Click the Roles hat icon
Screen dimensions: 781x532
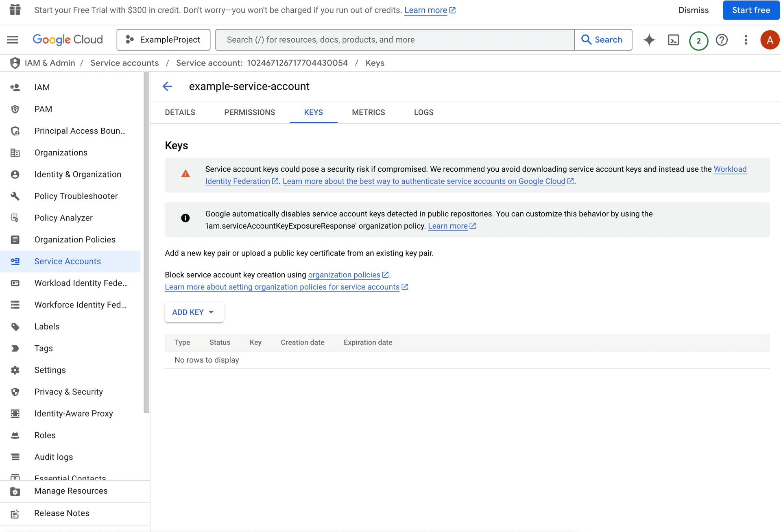15,435
